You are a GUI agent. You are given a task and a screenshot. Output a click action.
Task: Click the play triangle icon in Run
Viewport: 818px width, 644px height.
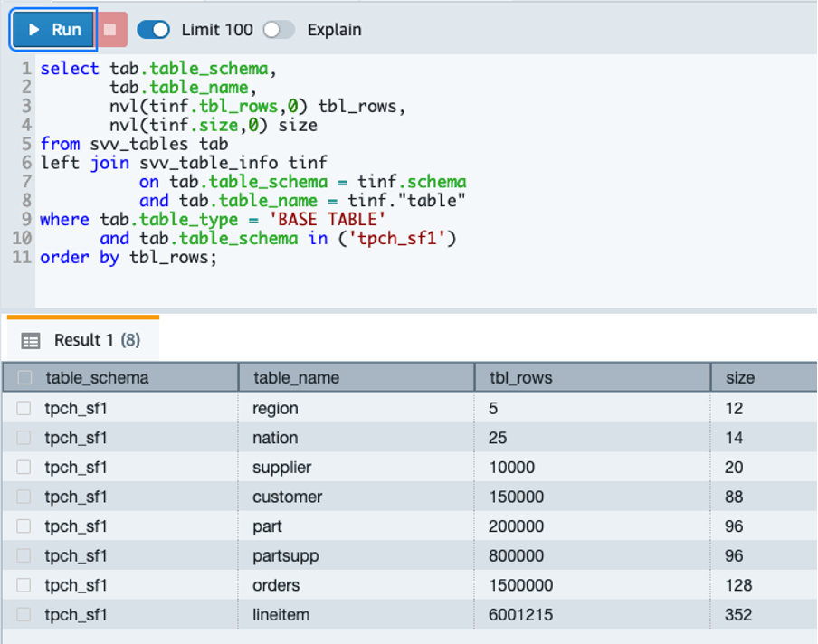point(33,29)
